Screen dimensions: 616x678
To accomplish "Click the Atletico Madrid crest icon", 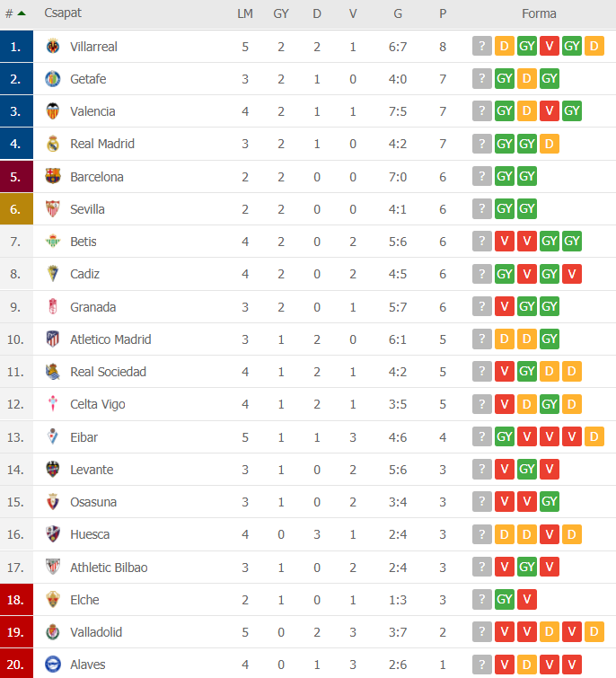I will (x=53, y=339).
